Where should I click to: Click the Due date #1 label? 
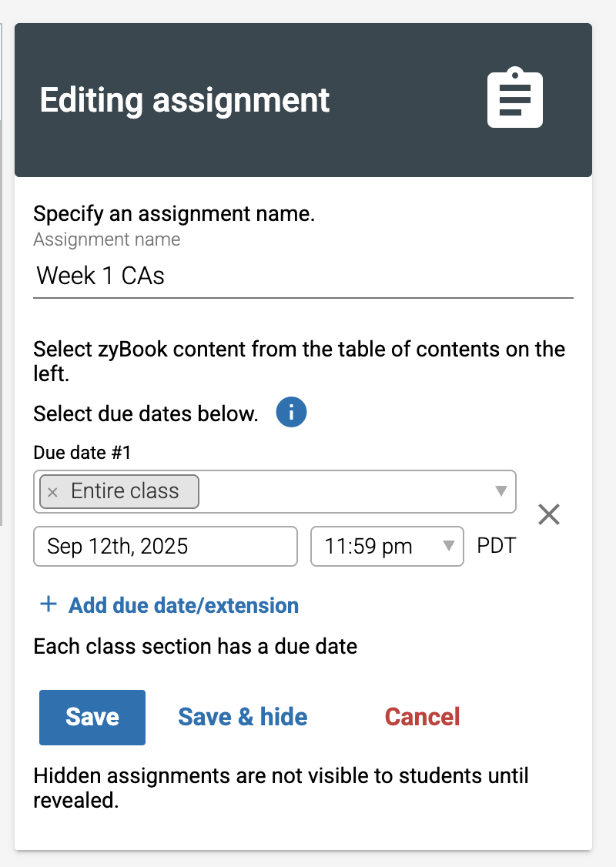coord(82,452)
